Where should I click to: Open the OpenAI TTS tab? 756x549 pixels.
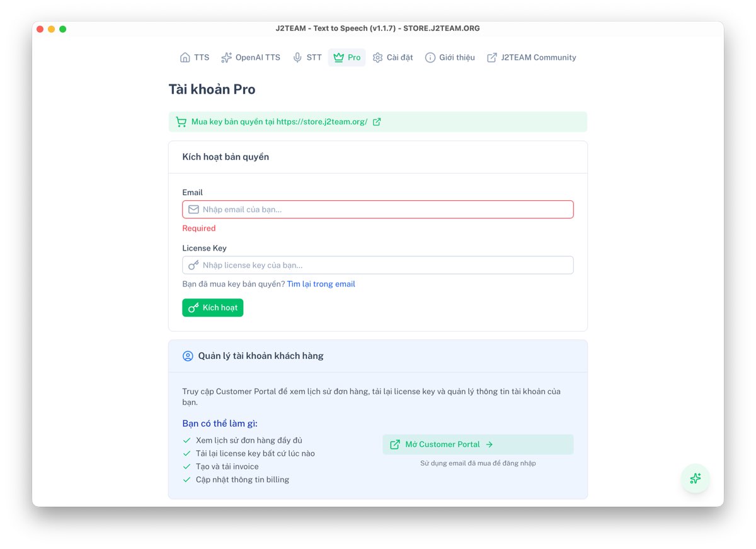[258, 57]
